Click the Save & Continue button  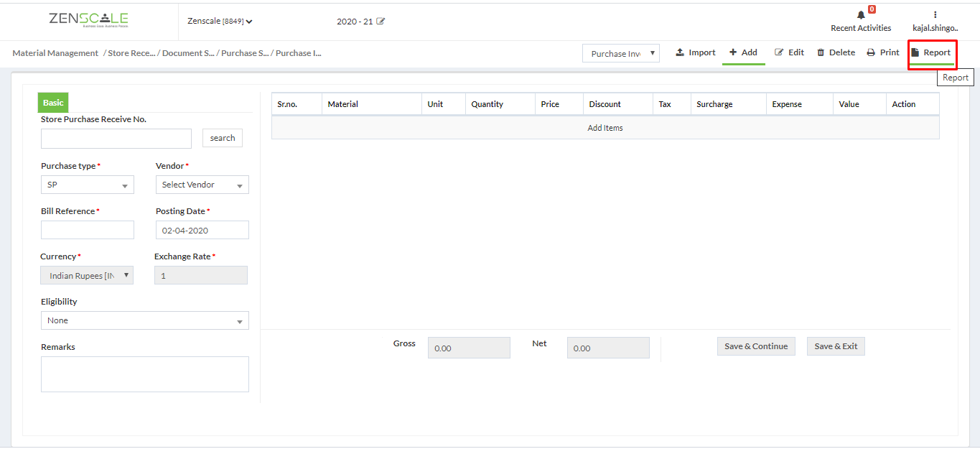[756, 346]
